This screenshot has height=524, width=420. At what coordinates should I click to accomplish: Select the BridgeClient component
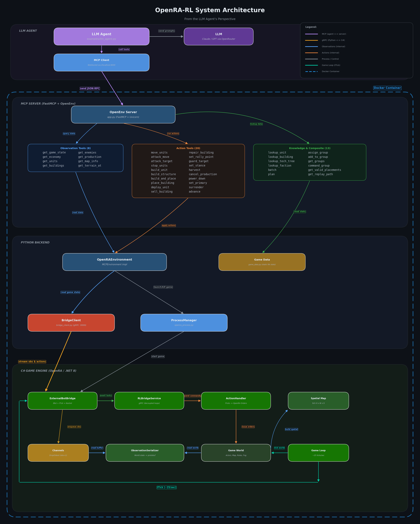71,323
